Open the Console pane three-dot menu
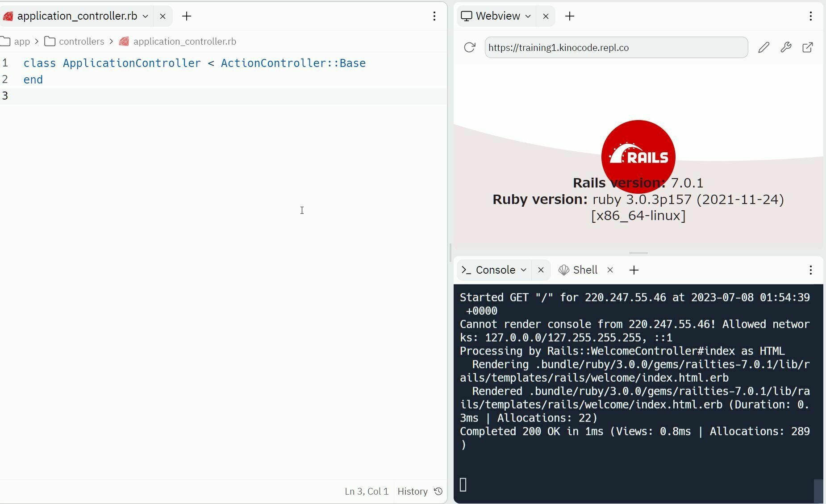 (x=810, y=270)
